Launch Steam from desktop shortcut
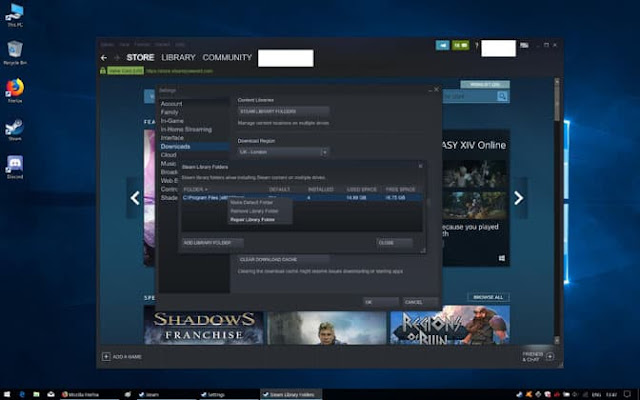This screenshot has height=400, width=640. pyautogui.click(x=15, y=130)
